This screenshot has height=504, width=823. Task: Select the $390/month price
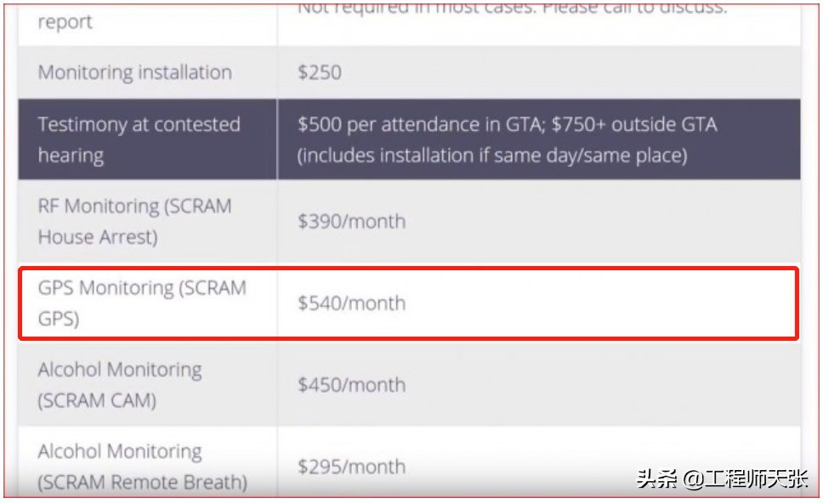click(x=351, y=222)
